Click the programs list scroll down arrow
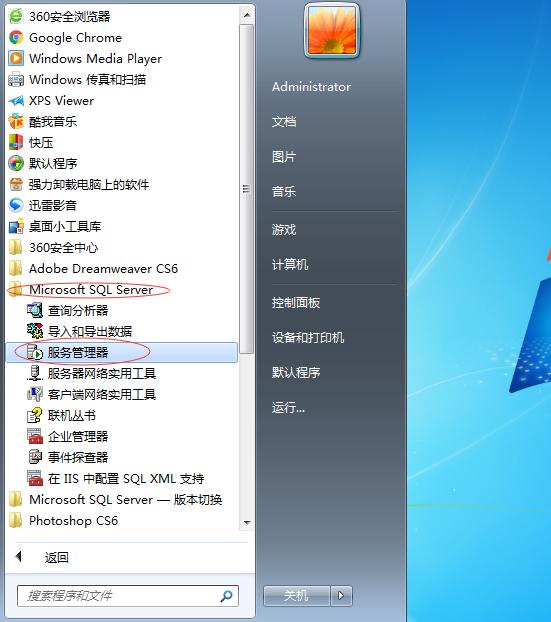The image size is (551, 622). 247,522
